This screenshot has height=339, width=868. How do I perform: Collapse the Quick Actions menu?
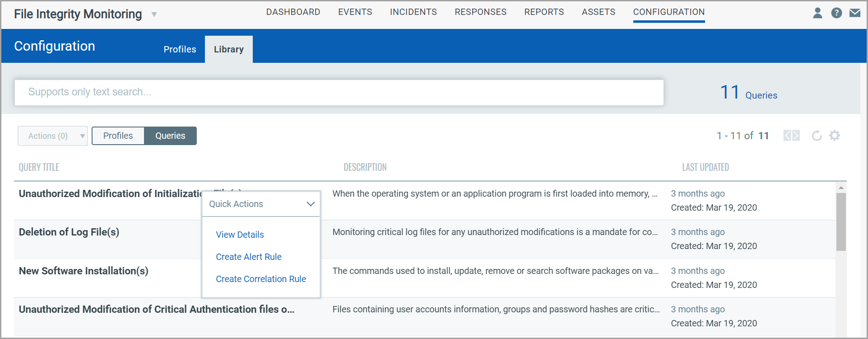click(311, 204)
